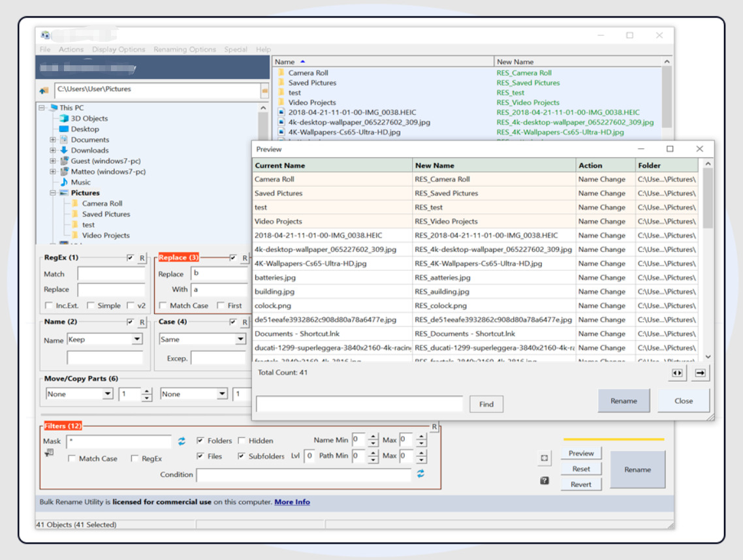Tick the Inc.Ext. checkbox under RegEx
The height and width of the screenshot is (560, 743).
(x=49, y=305)
